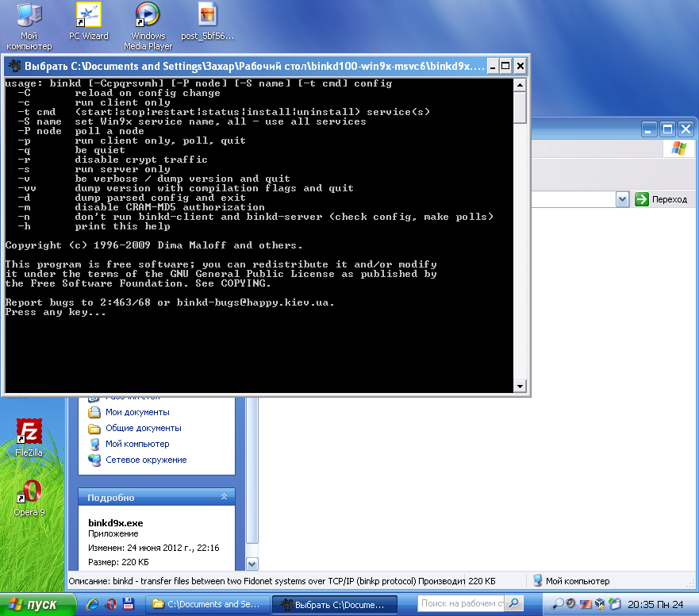Click the Переход go button

661,199
